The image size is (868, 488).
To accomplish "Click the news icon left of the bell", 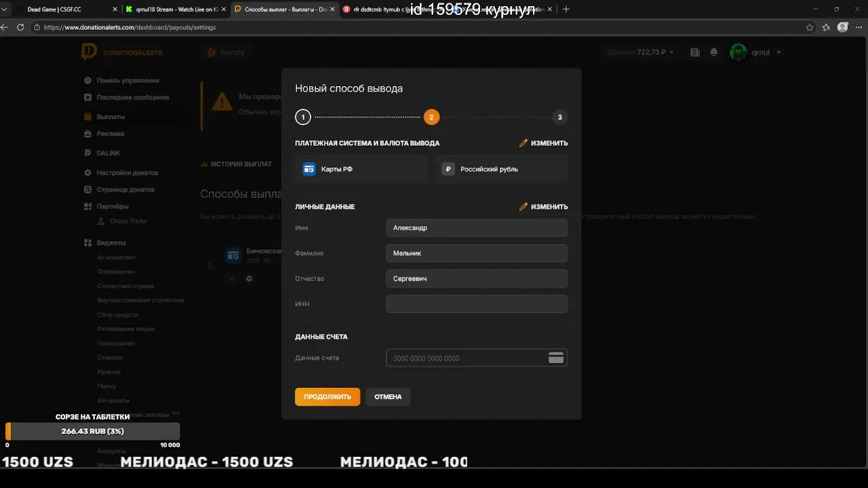I will coord(695,52).
